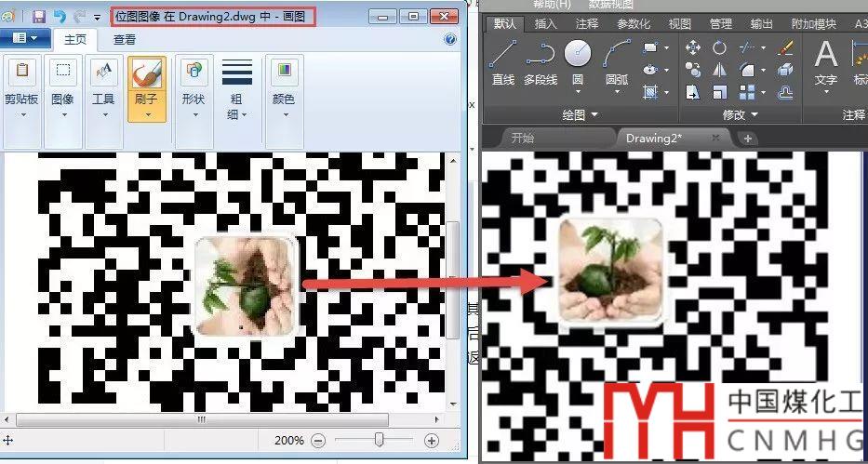This screenshot has height=464, width=868.
Task: Open the 粗细 line thickness dropdown in Paint
Action: point(237,88)
